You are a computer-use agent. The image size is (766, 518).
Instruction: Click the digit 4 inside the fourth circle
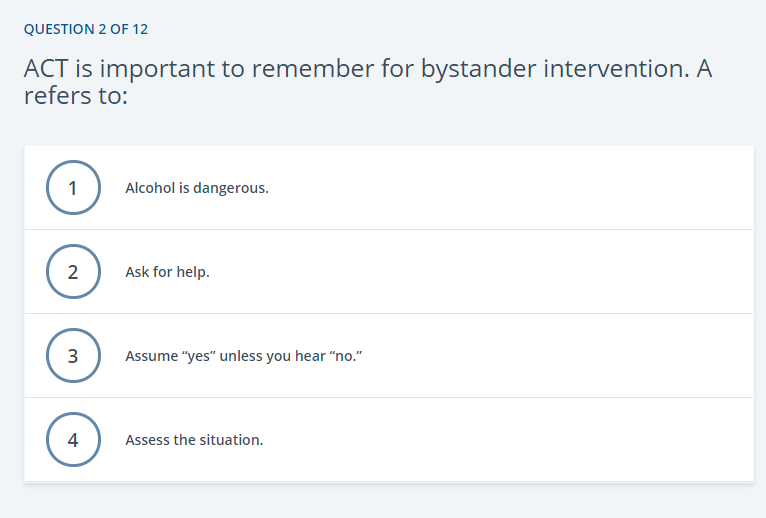[x=73, y=440]
